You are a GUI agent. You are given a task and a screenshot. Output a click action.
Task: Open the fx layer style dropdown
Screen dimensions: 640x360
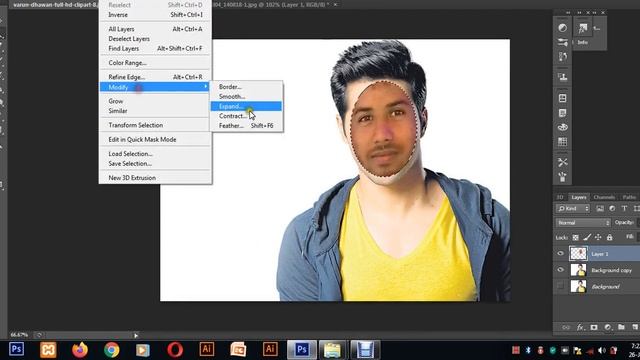pyautogui.click(x=580, y=327)
